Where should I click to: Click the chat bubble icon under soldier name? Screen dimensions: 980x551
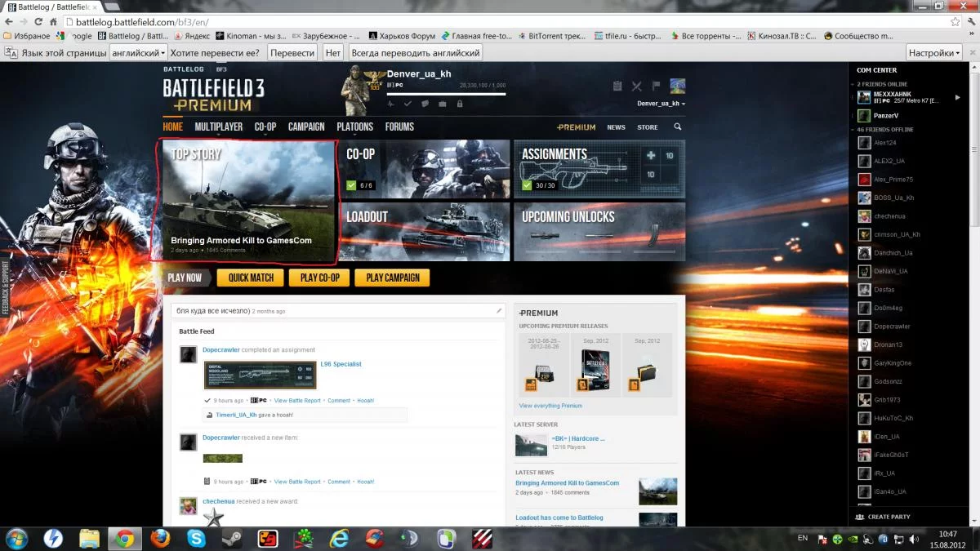[425, 104]
